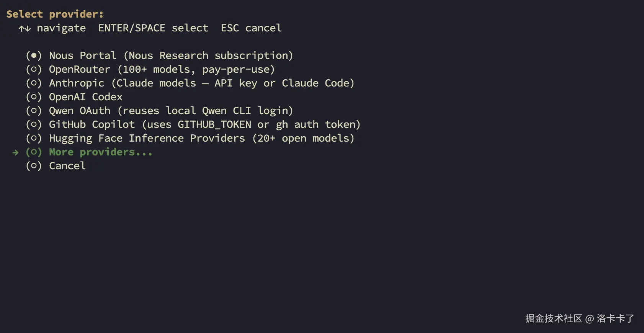This screenshot has height=333, width=644.
Task: Expand the More providers... text
Action: coord(100,152)
